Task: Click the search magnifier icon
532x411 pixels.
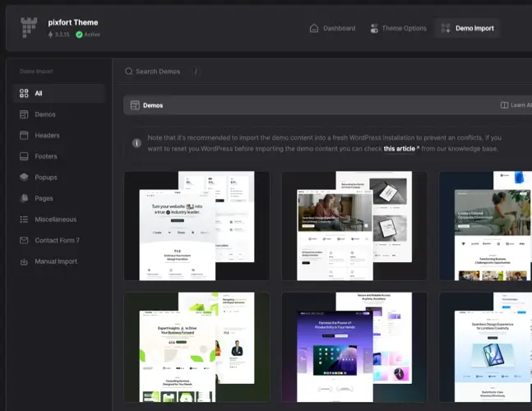Action: tap(129, 72)
